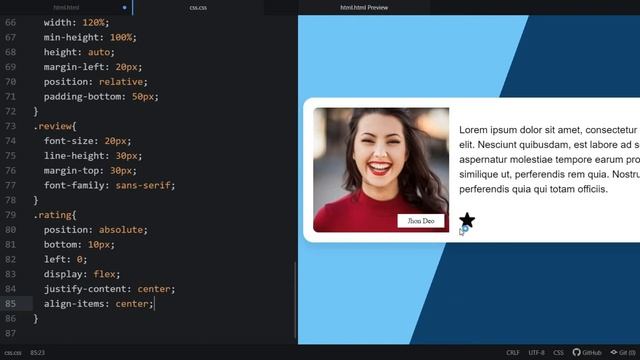Image resolution: width=640 pixels, height=360 pixels.
Task: Click the 'display: flex;' code line
Action: tap(82, 274)
